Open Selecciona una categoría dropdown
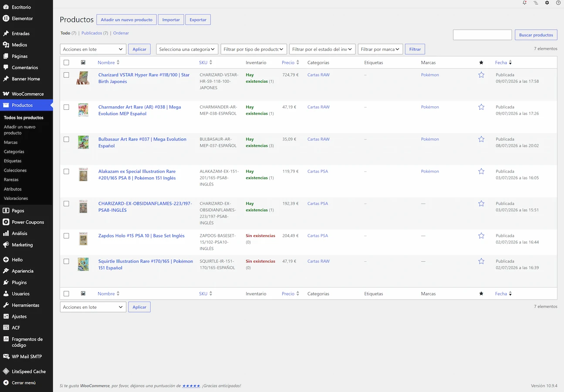Screen dimensions: 564x392 [x=188, y=49]
